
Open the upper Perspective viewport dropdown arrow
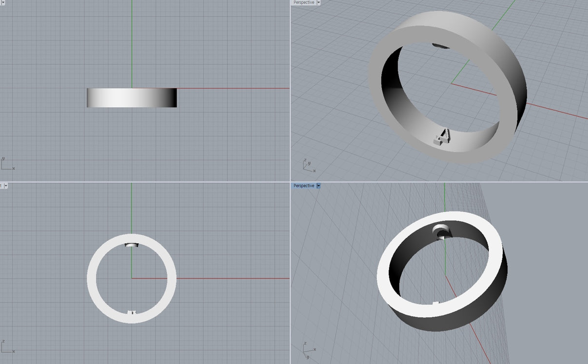(x=318, y=2)
